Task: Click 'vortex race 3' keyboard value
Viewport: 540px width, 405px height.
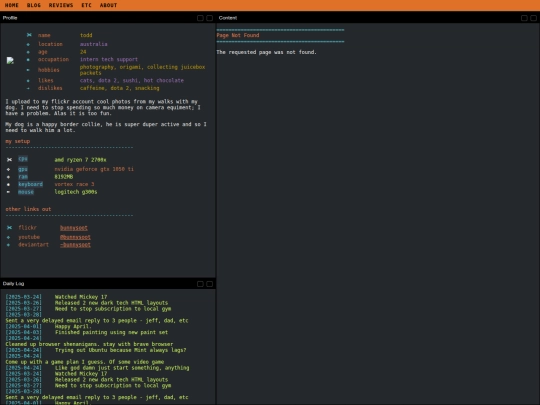Action: (x=74, y=184)
